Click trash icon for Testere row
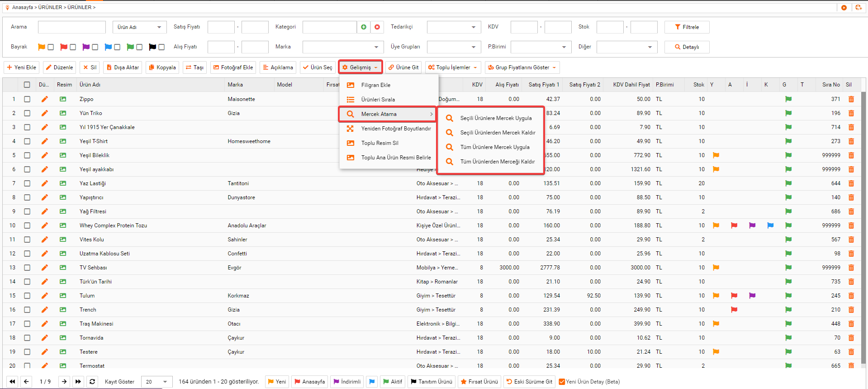 [851, 352]
